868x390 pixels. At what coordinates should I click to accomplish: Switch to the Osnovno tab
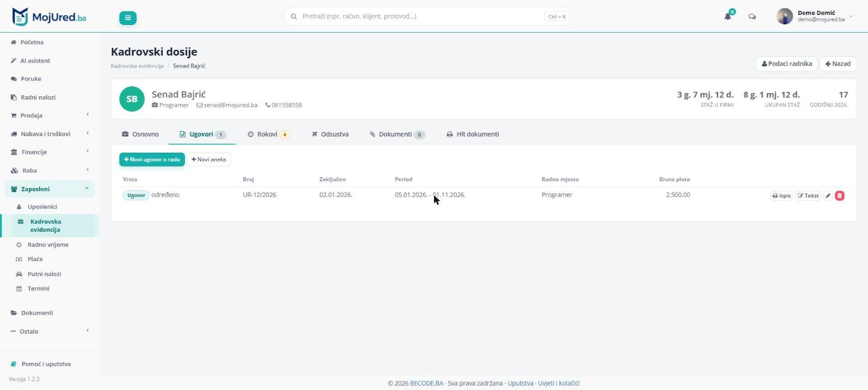[141, 134]
